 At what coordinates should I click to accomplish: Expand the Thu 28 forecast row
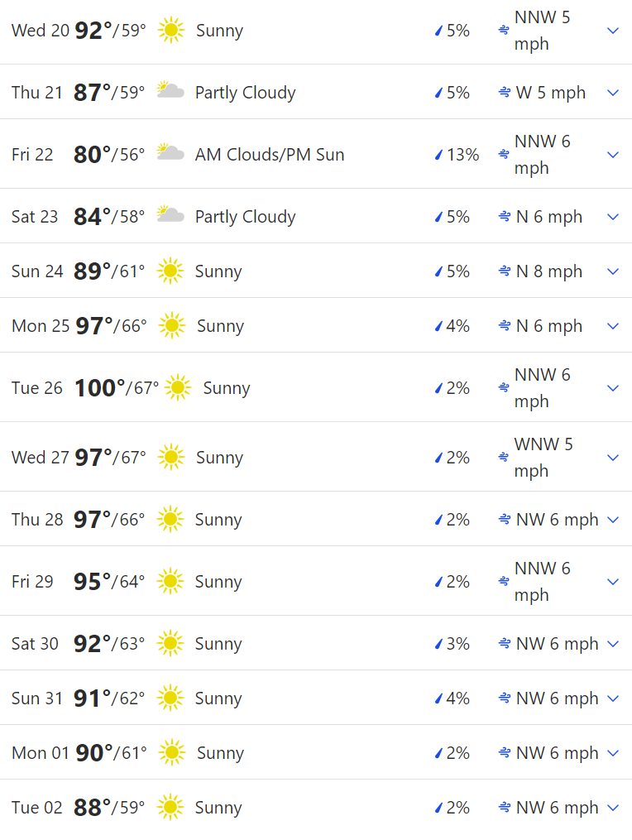[x=613, y=520]
